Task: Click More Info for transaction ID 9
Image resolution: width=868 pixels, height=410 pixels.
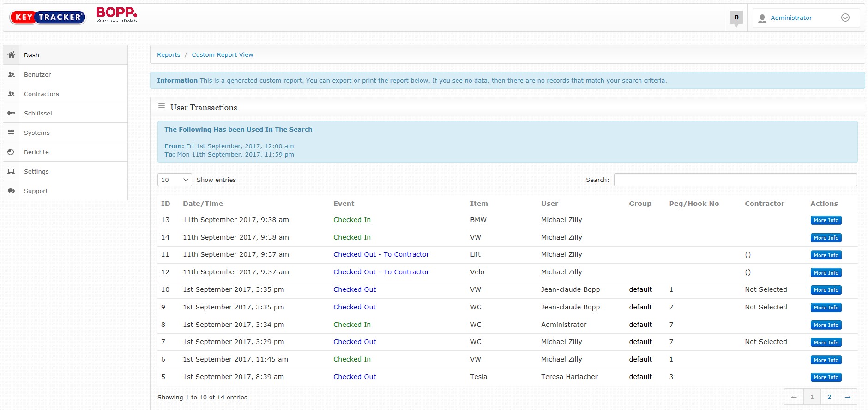Action: point(826,307)
